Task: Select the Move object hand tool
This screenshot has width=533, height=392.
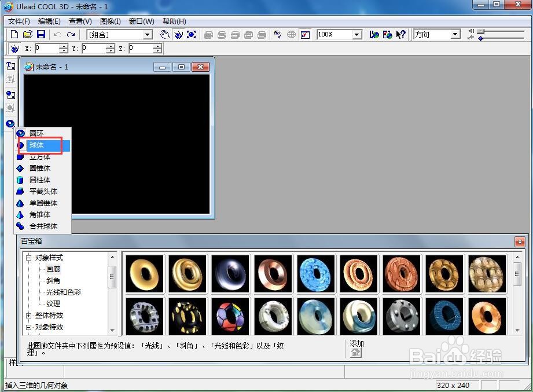Action: pos(165,34)
